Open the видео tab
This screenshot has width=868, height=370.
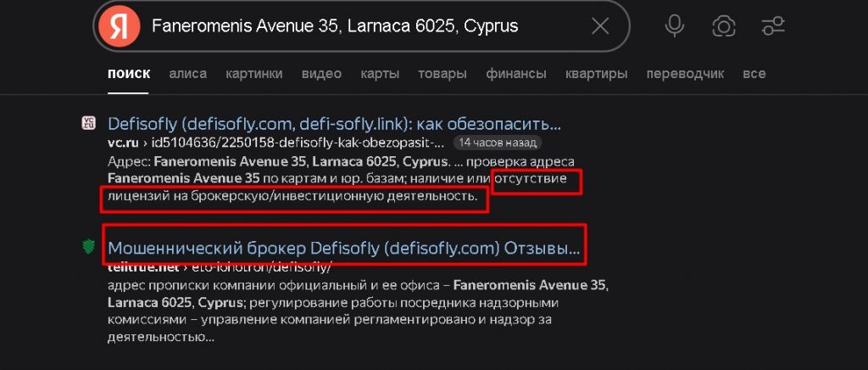[321, 74]
